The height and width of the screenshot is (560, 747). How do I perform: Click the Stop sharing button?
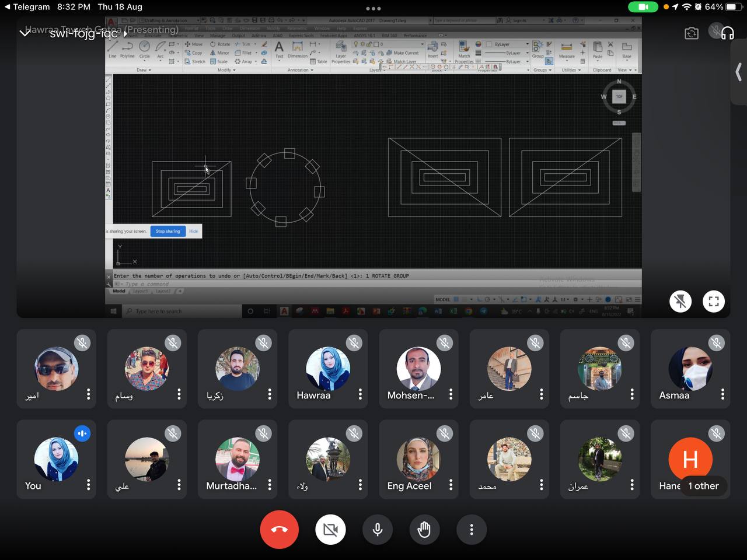click(167, 231)
